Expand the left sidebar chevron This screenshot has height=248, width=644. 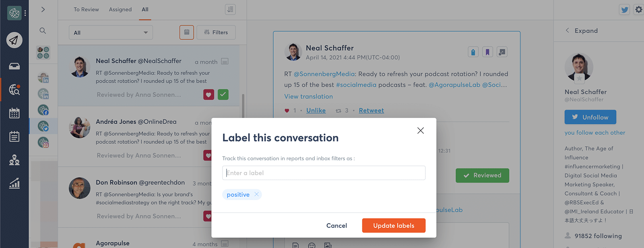point(43,9)
